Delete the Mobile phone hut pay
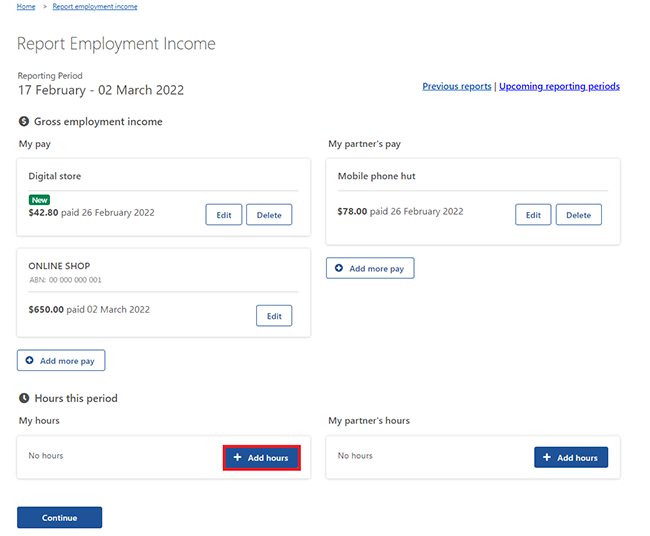The image size is (650, 536). [x=579, y=214]
